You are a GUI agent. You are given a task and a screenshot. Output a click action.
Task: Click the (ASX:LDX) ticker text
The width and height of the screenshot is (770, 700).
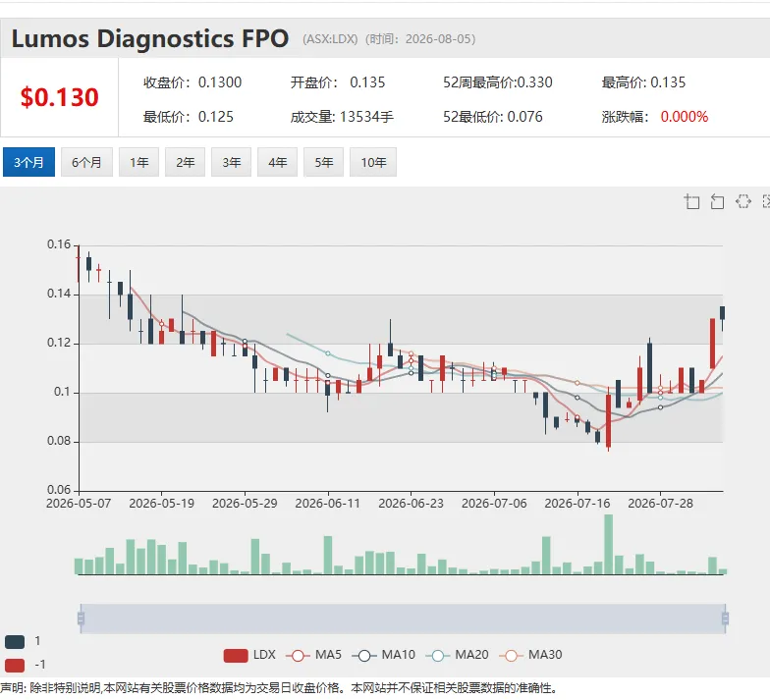330,39
